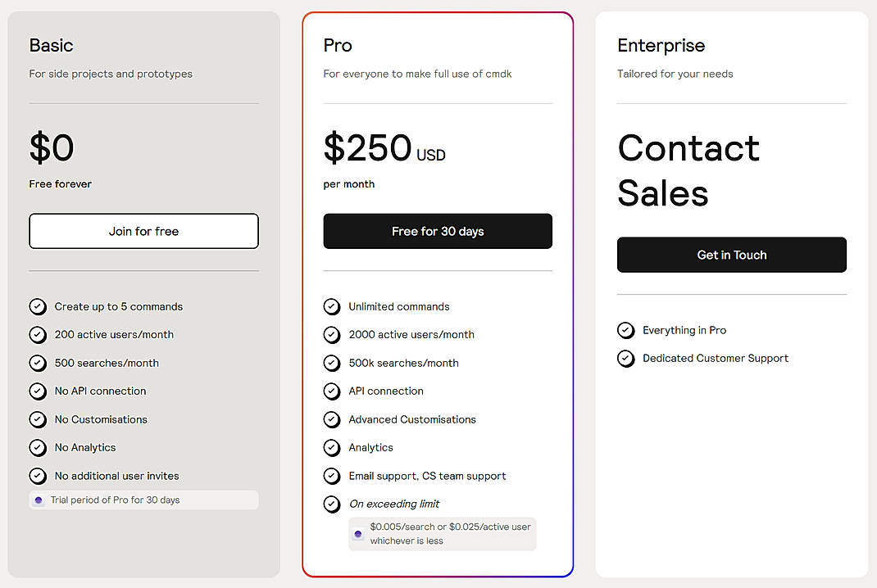This screenshot has width=877, height=588.
Task: Click the 'Free for 30 days' button
Action: coord(437,231)
